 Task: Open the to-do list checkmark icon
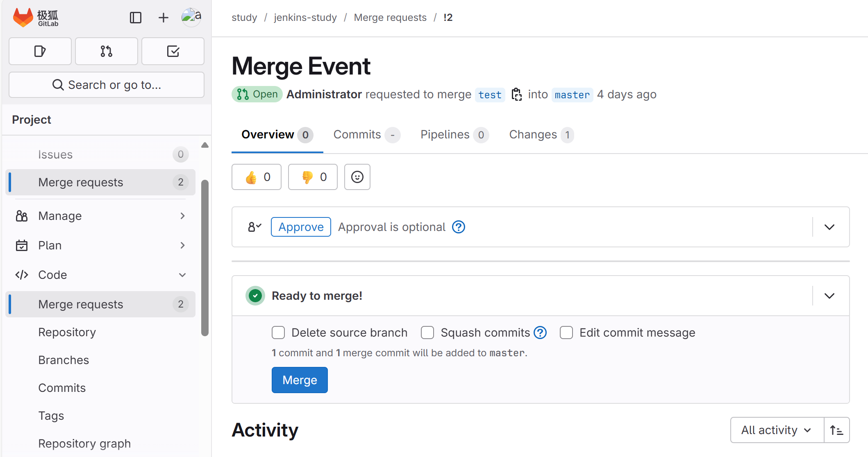(173, 51)
